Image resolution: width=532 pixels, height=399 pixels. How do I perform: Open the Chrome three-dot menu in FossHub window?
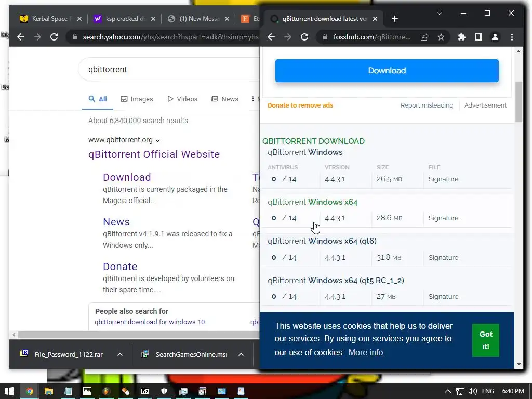[x=512, y=37]
